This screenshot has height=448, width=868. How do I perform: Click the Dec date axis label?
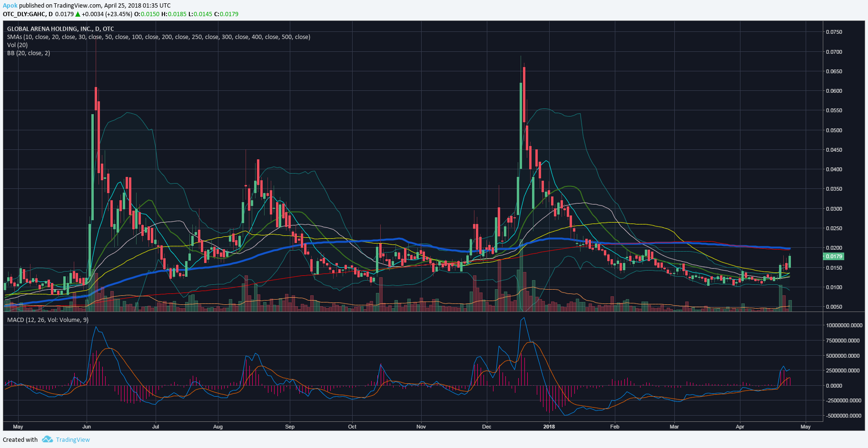pos(486,427)
